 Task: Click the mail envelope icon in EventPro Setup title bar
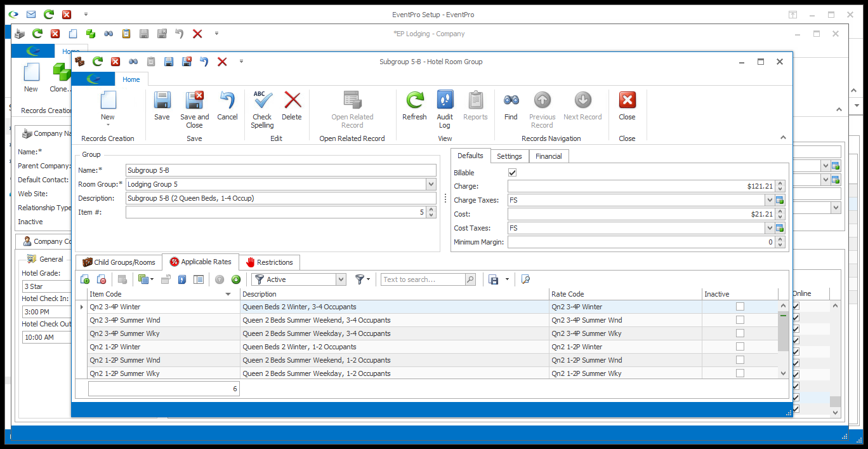click(31, 14)
